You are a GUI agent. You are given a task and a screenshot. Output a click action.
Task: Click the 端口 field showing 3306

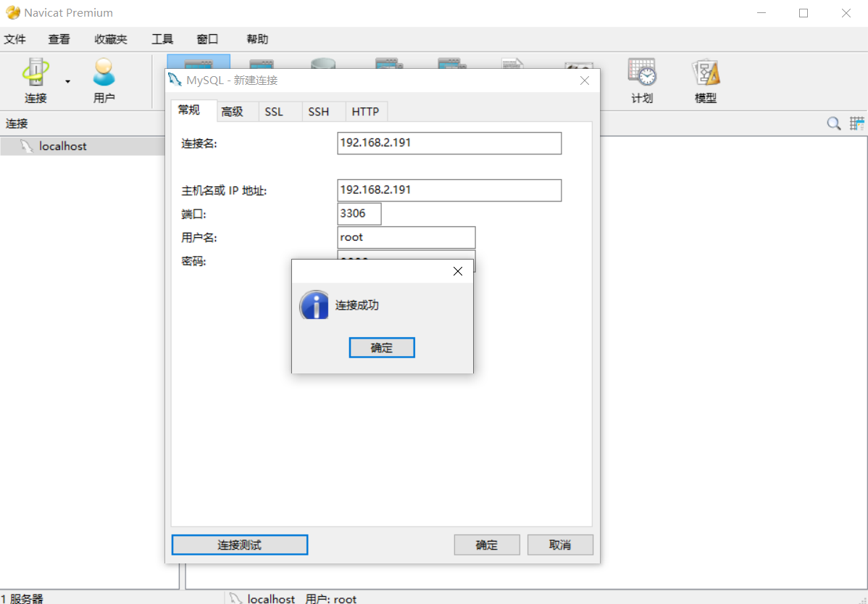pos(359,214)
